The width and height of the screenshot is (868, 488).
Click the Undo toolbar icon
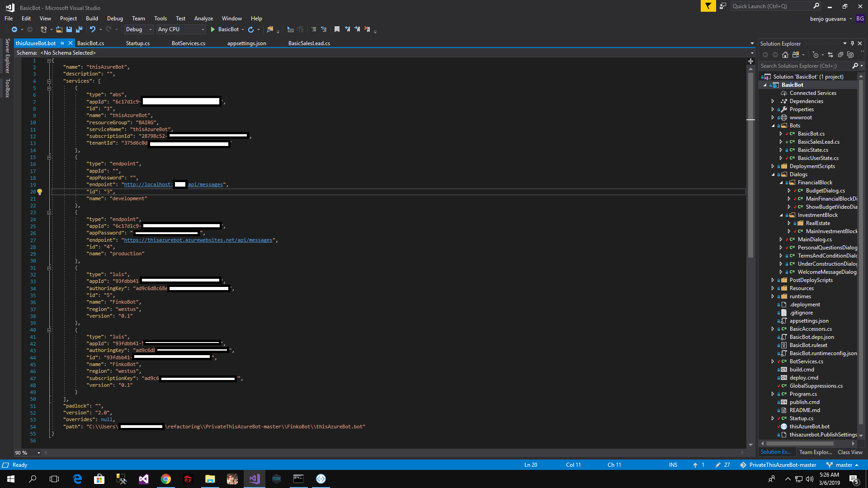93,29
